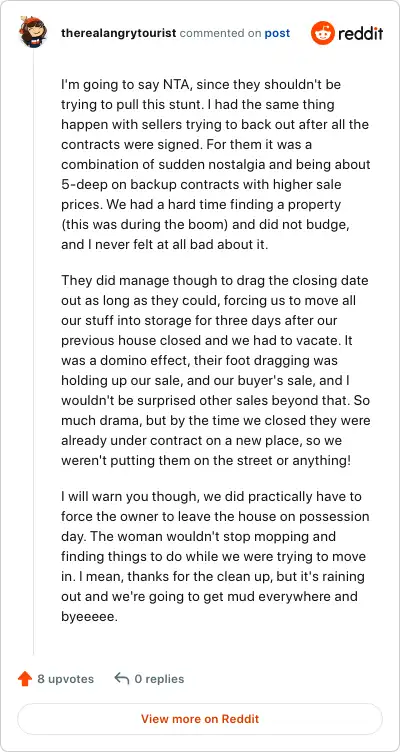Open the commenter's cartoon avatar image
The width and height of the screenshot is (400, 752).
(x=33, y=32)
